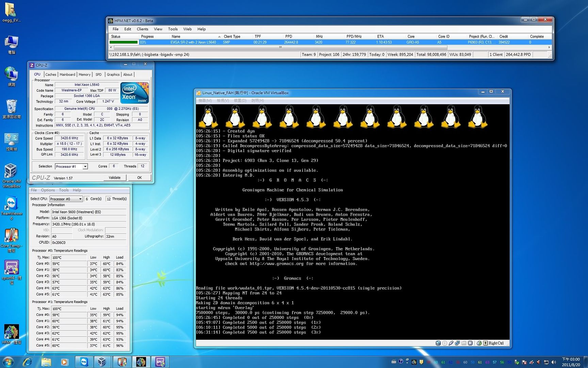The width and height of the screenshot is (588, 368).
Task: Click the Show Desktop strip beside the clock
Action: click(585, 362)
